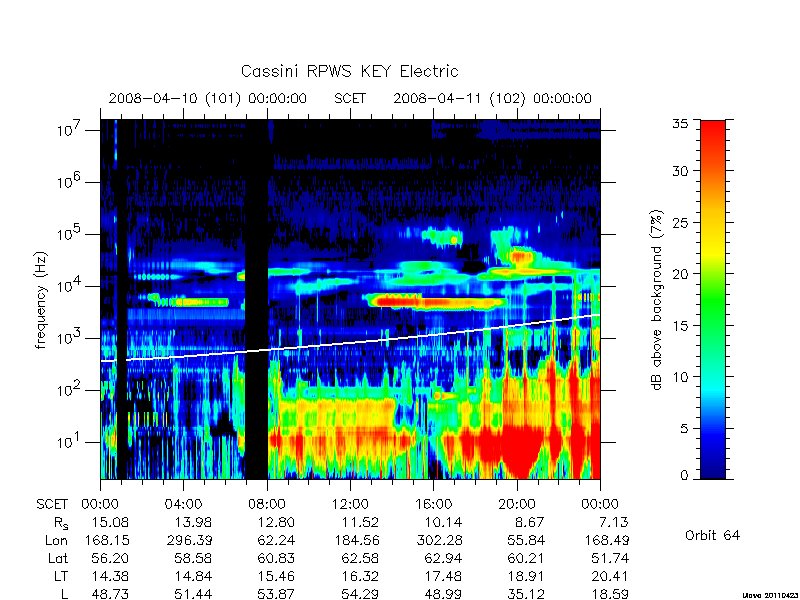Click the LT value 14.38

click(110, 576)
